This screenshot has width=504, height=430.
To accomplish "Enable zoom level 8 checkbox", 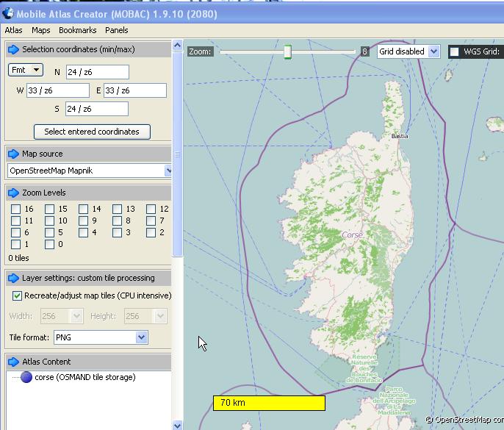I will [x=117, y=221].
